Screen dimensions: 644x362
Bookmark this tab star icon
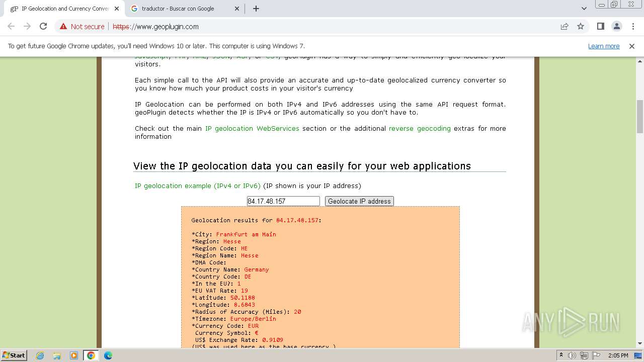581,27
